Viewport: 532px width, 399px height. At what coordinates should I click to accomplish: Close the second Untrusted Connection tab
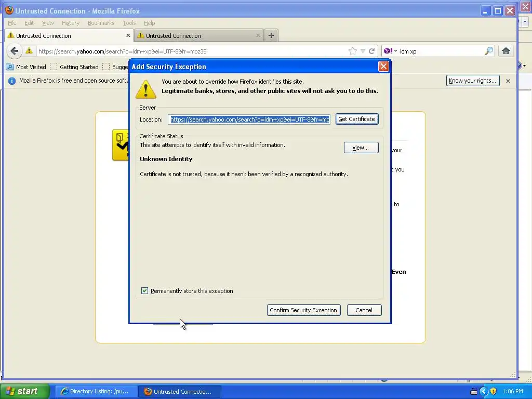258,35
